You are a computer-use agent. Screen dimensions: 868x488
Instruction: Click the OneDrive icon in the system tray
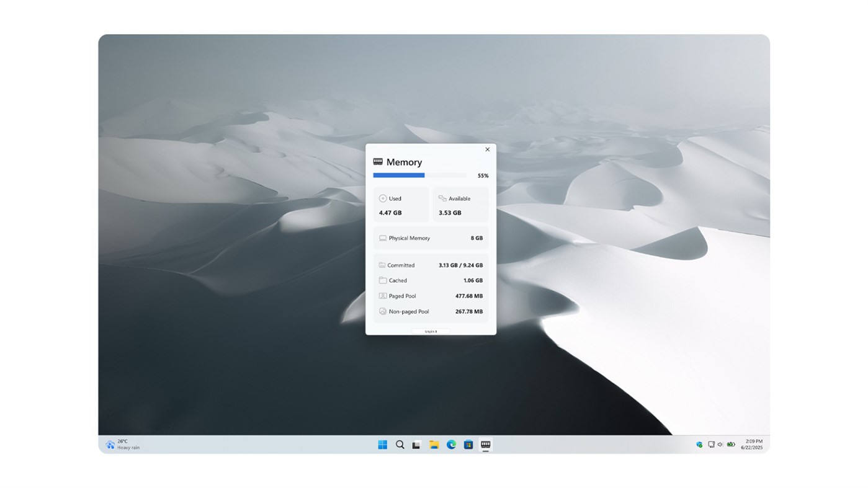[700, 444]
